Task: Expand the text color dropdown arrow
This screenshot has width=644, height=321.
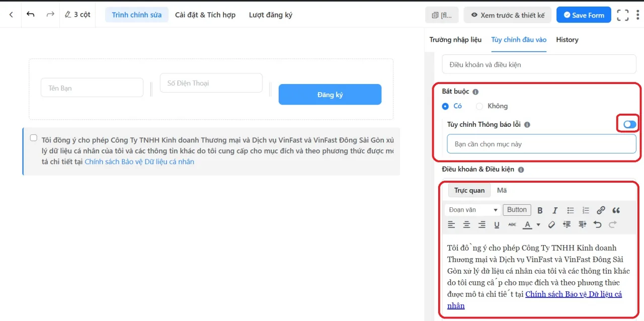Action: [538, 225]
